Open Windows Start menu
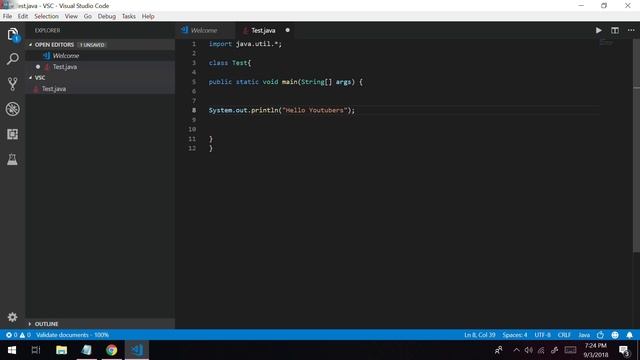The width and height of the screenshot is (640, 360). [12, 350]
